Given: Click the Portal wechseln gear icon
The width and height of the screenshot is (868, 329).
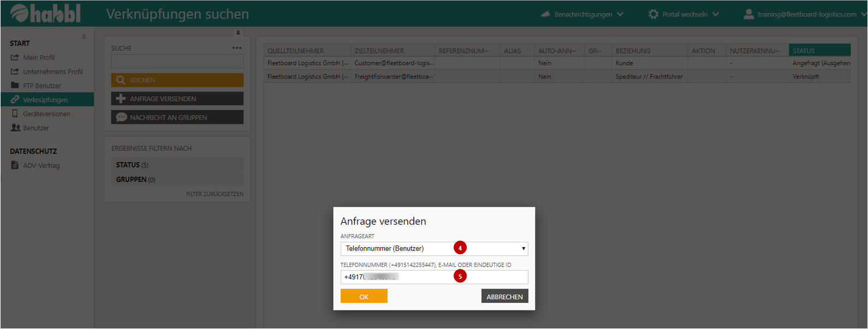Looking at the screenshot, I should [x=653, y=14].
